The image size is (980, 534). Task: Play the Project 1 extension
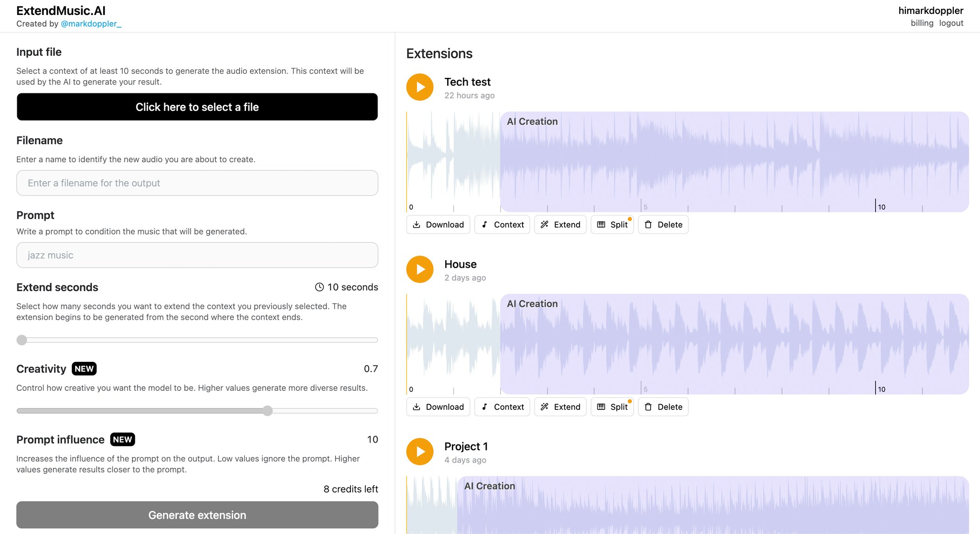pos(419,451)
